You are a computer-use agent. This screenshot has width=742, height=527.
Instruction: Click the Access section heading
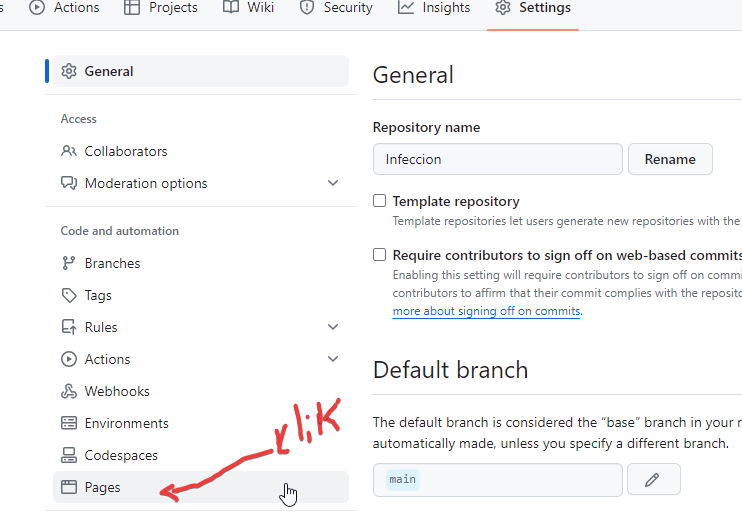coord(79,119)
